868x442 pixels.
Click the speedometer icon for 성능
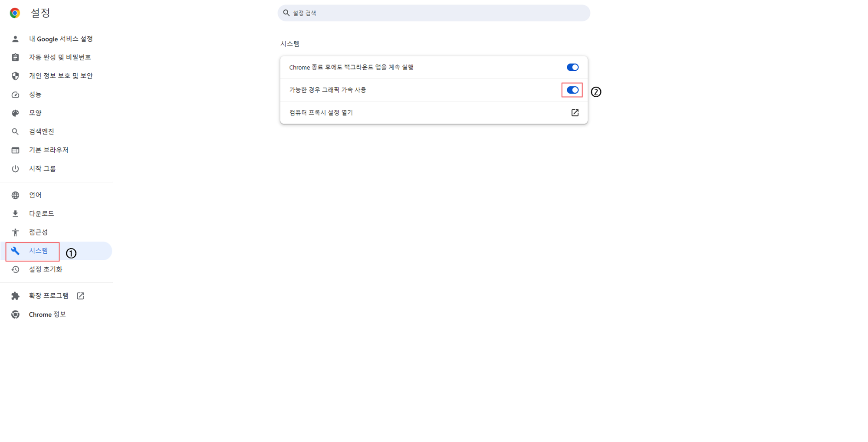15,95
